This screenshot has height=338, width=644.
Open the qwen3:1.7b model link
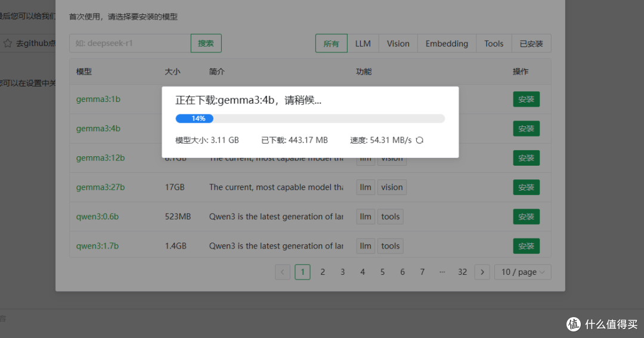pyautogui.click(x=97, y=246)
